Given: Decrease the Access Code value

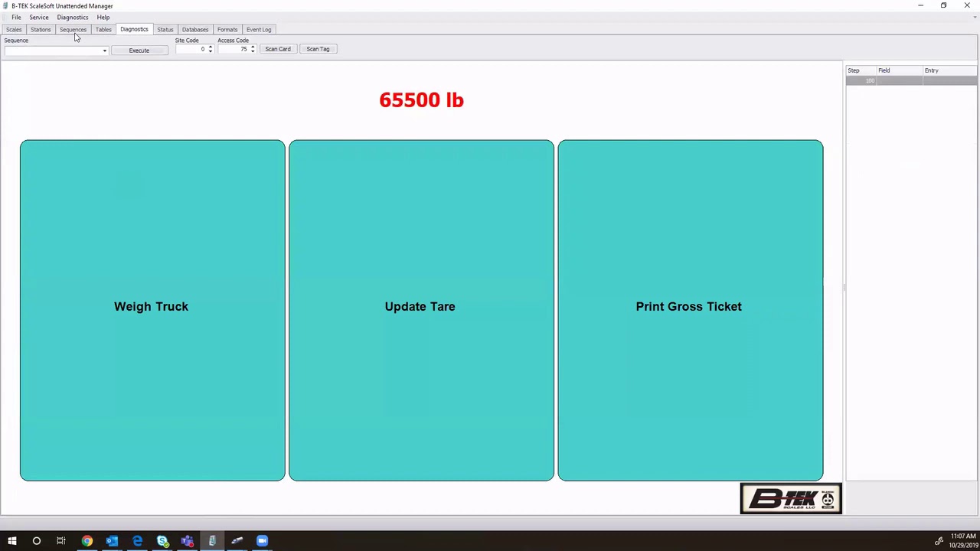Looking at the screenshot, I should pyautogui.click(x=253, y=52).
